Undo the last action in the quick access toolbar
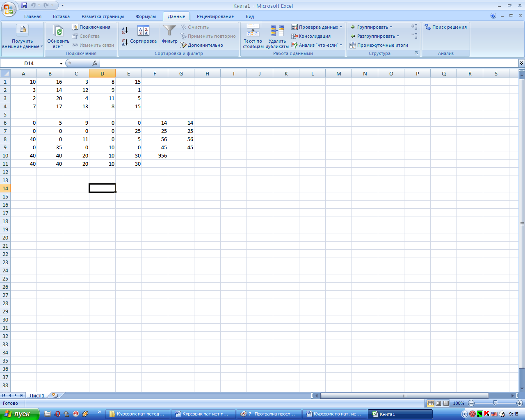This screenshot has width=525, height=420. click(x=33, y=5)
